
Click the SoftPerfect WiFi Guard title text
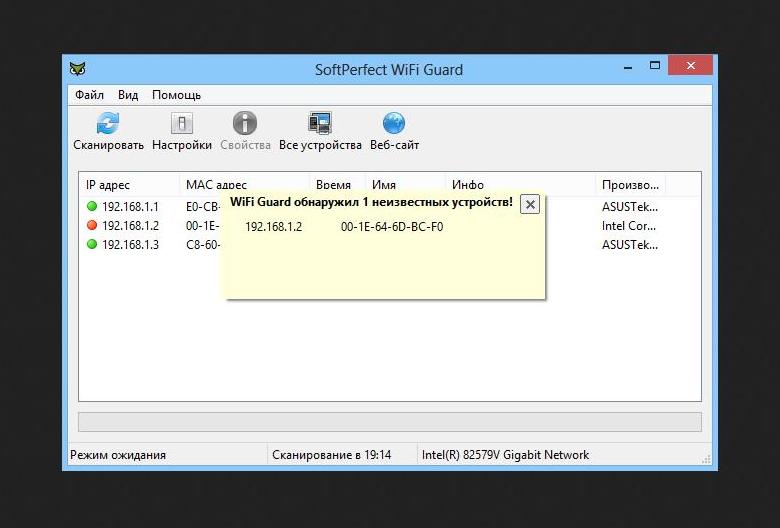(389, 70)
